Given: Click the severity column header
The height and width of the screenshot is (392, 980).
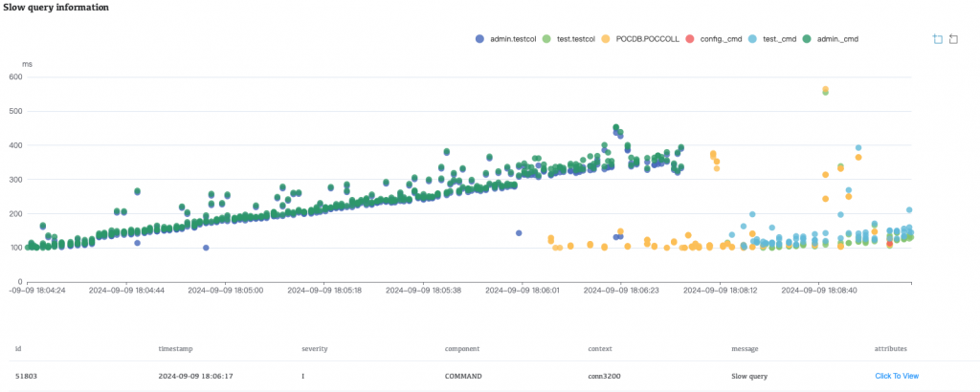Looking at the screenshot, I should click(x=317, y=350).
